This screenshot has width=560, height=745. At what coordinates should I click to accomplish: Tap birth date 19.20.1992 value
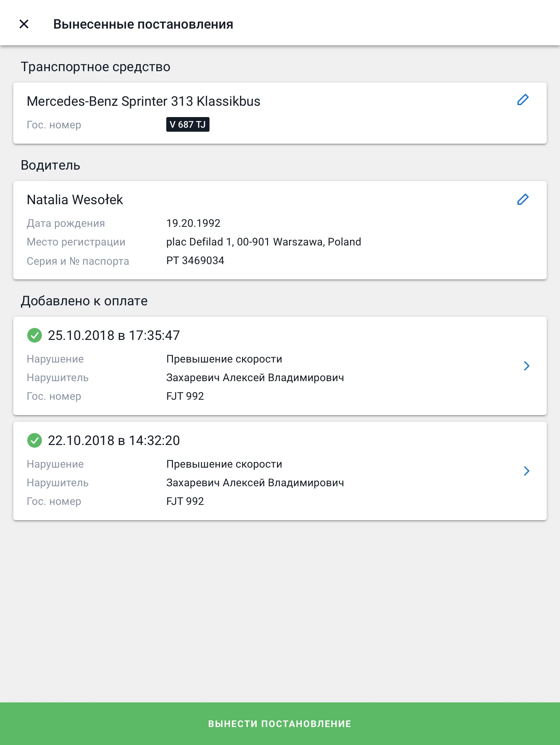[x=193, y=223]
